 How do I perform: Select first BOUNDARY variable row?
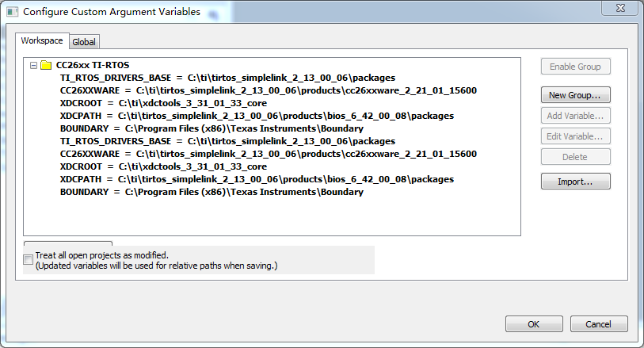pos(211,128)
